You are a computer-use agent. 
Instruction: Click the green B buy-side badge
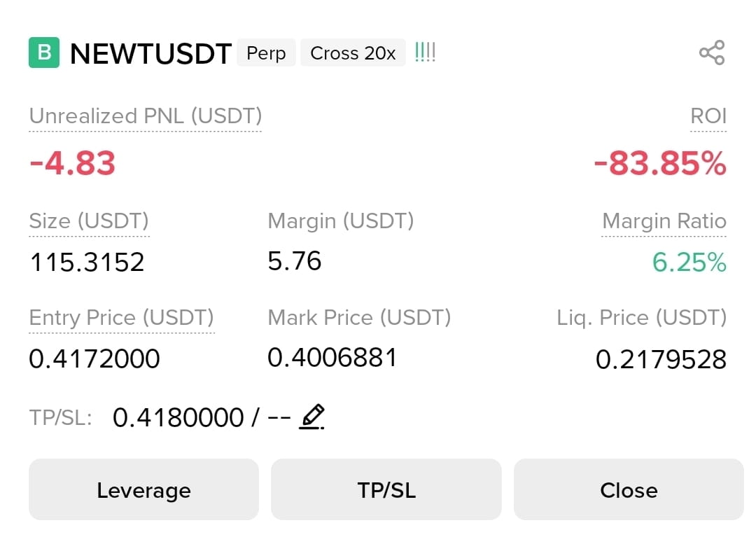coord(44,53)
